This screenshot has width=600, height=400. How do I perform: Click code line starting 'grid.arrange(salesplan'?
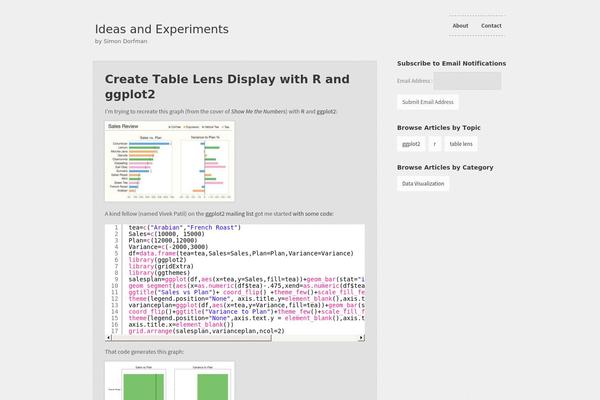(x=206, y=331)
